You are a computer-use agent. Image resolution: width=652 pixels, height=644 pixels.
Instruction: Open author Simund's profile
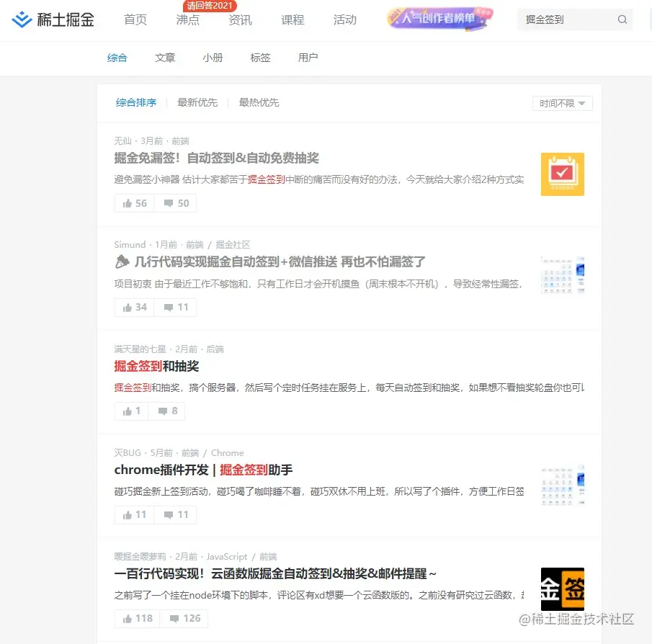[x=130, y=244]
